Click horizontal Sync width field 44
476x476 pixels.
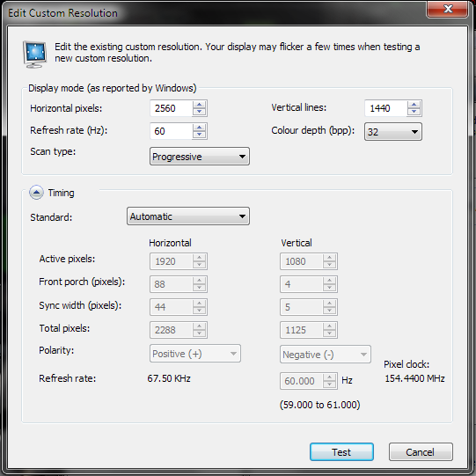(172, 307)
